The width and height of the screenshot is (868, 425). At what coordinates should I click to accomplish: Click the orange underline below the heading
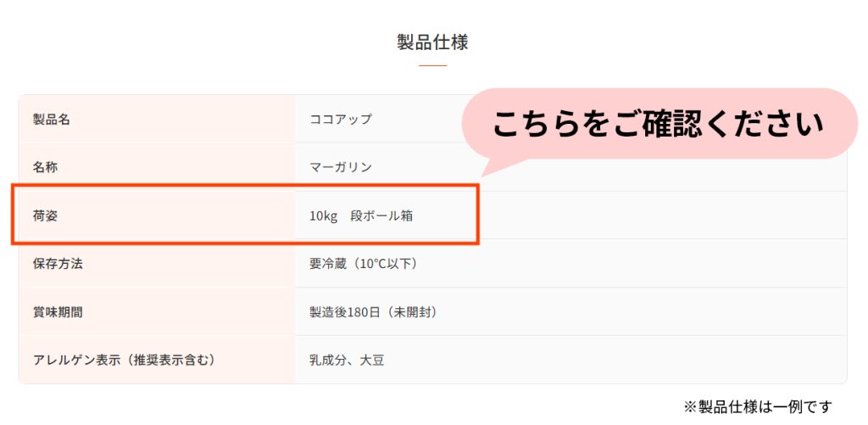pos(433,65)
